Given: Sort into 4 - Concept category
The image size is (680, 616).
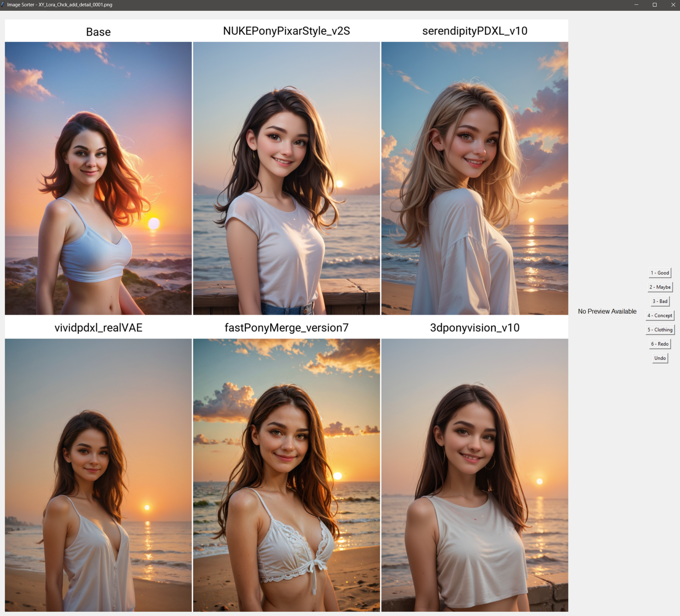Looking at the screenshot, I should tap(659, 315).
